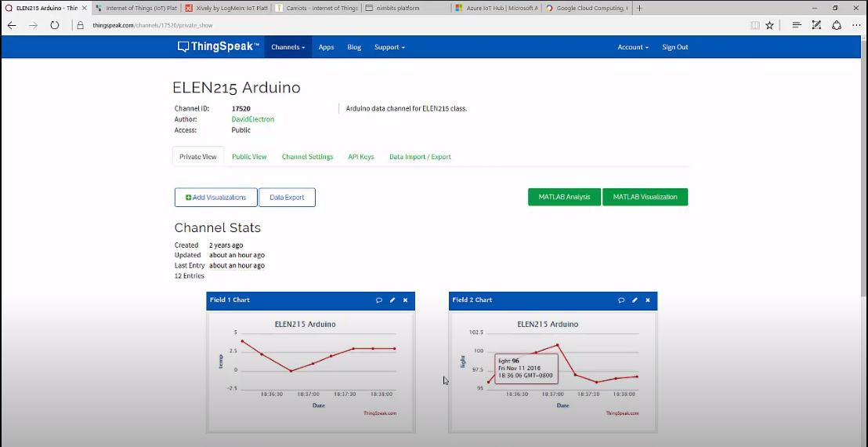Go forward with the browser forward arrow

click(33, 25)
